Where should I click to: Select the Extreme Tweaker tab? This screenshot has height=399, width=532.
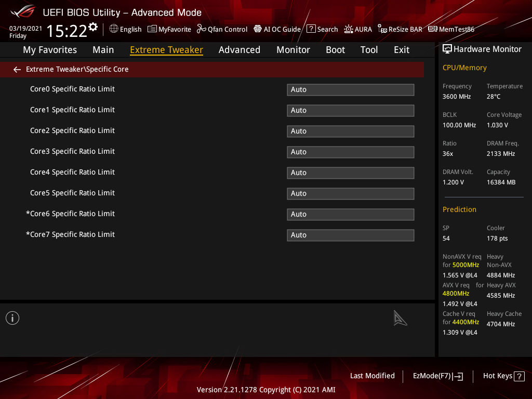pyautogui.click(x=167, y=50)
